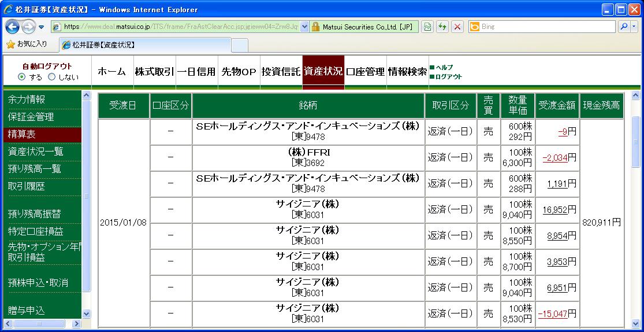The width and height of the screenshot is (644, 332).
Task: Click the Internet Explorer title bar icon
Action: point(8,9)
